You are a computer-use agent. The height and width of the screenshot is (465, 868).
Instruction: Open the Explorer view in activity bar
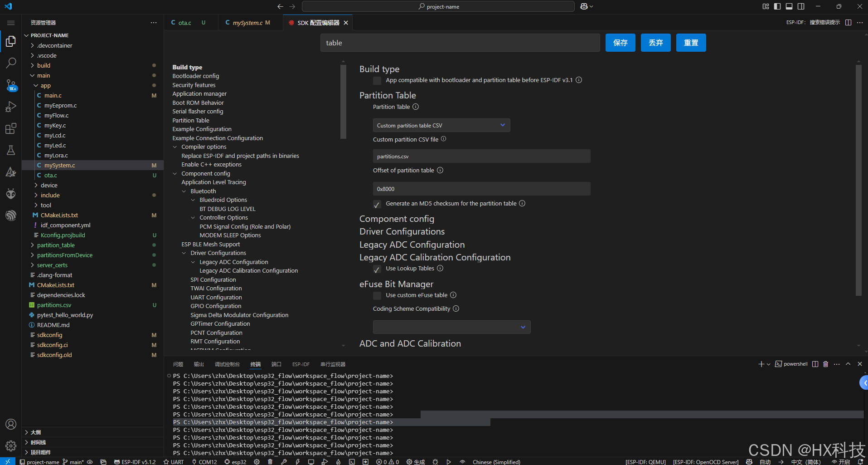[11, 41]
